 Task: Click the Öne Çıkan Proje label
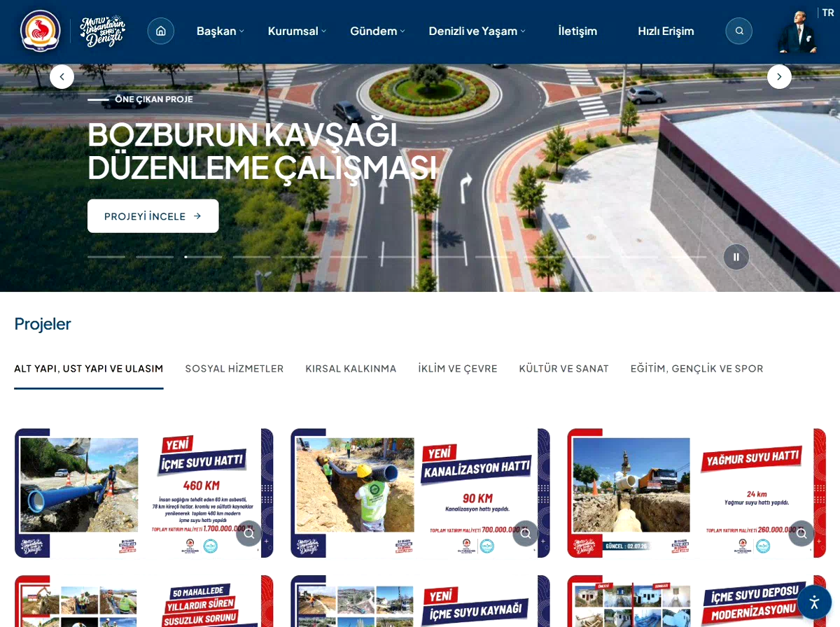pyautogui.click(x=154, y=99)
